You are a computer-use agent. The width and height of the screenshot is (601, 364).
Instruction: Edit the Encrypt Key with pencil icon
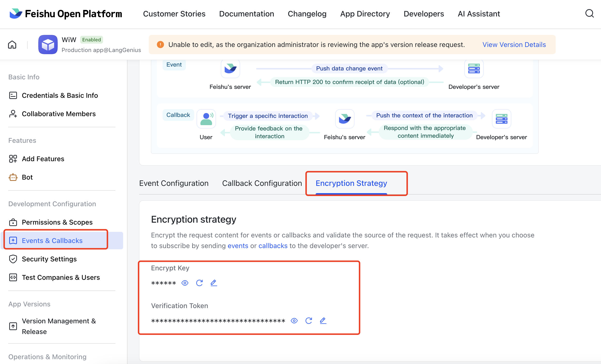click(x=214, y=283)
